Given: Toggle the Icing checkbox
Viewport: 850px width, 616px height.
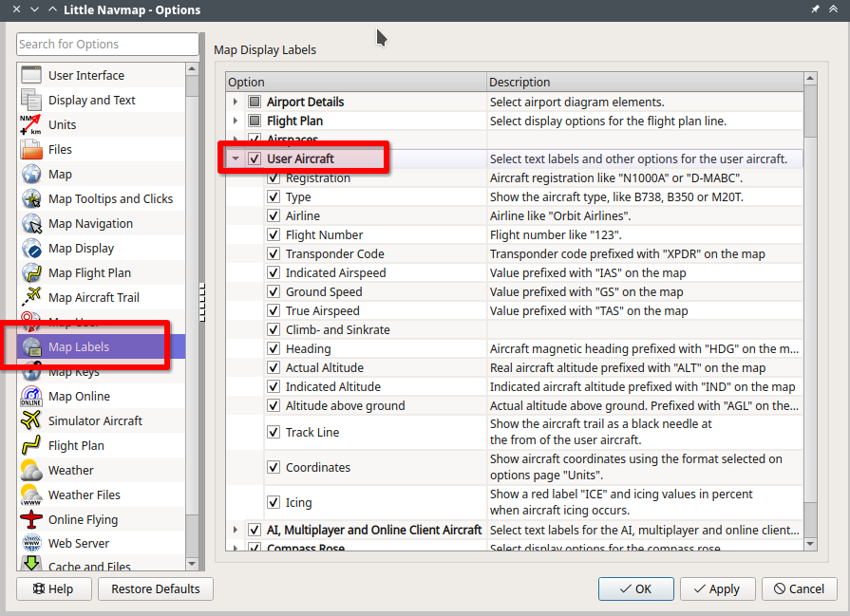Looking at the screenshot, I should (274, 502).
